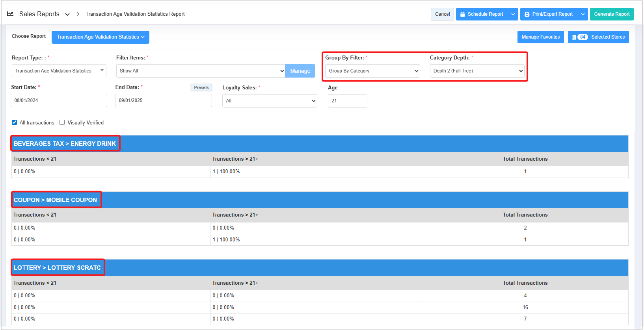Screen dimensions: 644x330
Task: Click the Manage Favorites button
Action: [x=540, y=37]
